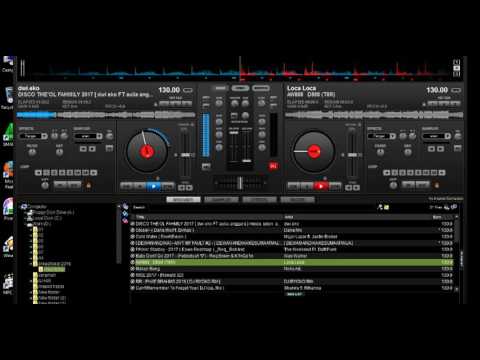Click right channel gain knob in mixer
The height and width of the screenshot is (360, 480).
tap(262, 103)
